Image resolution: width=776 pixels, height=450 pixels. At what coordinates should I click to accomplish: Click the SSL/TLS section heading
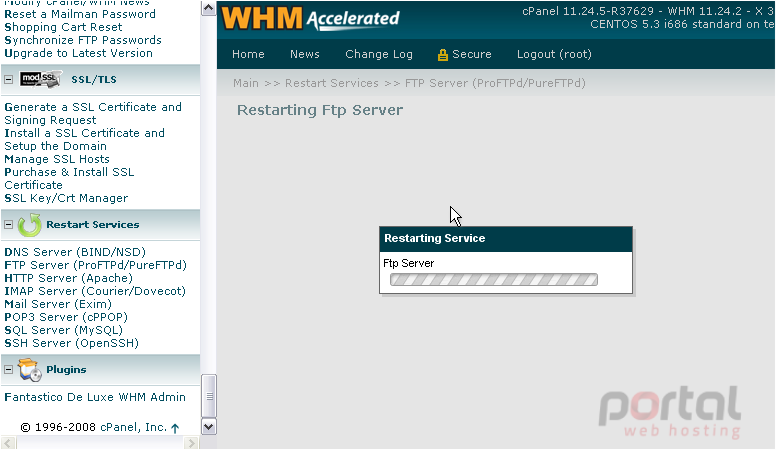(94, 80)
